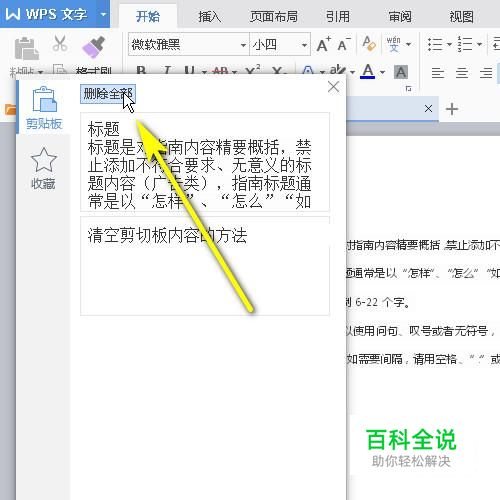Expand the WPS application menu arrow
This screenshot has width=500, height=500.
(103, 14)
